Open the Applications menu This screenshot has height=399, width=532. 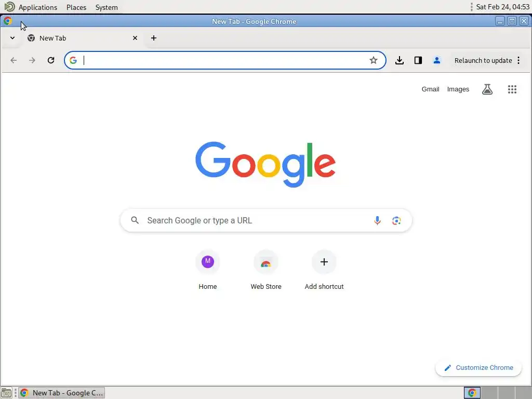point(37,7)
